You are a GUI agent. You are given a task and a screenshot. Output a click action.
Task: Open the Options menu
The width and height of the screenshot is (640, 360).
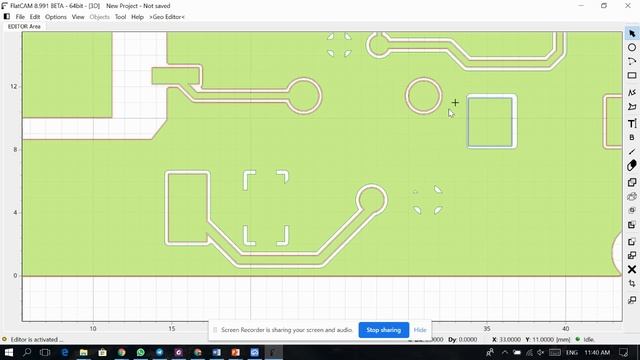56,17
